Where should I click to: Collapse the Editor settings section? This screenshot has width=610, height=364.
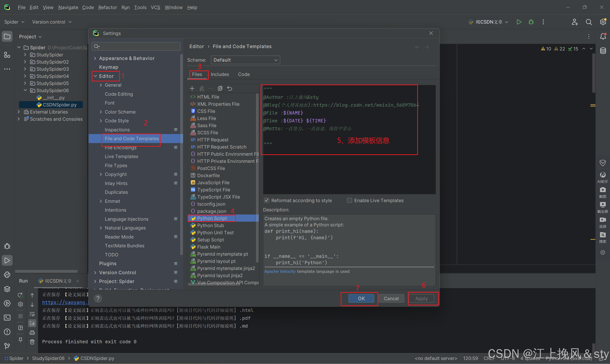96,76
